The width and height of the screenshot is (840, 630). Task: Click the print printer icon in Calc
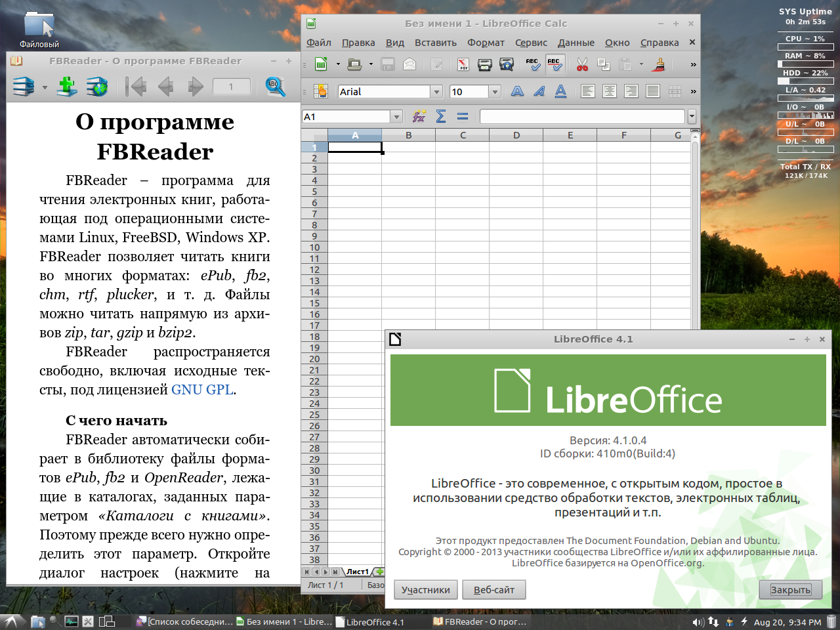[485, 64]
